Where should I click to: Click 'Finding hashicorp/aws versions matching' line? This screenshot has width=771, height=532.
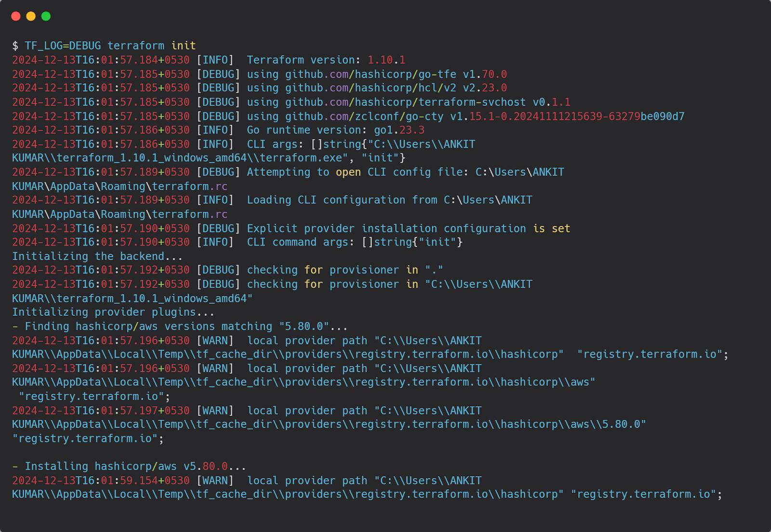180,326
